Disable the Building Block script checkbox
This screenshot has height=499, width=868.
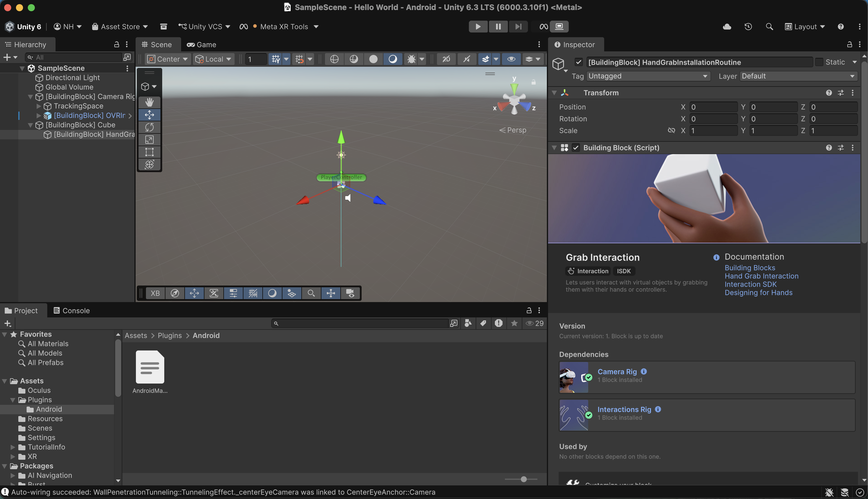tap(576, 148)
